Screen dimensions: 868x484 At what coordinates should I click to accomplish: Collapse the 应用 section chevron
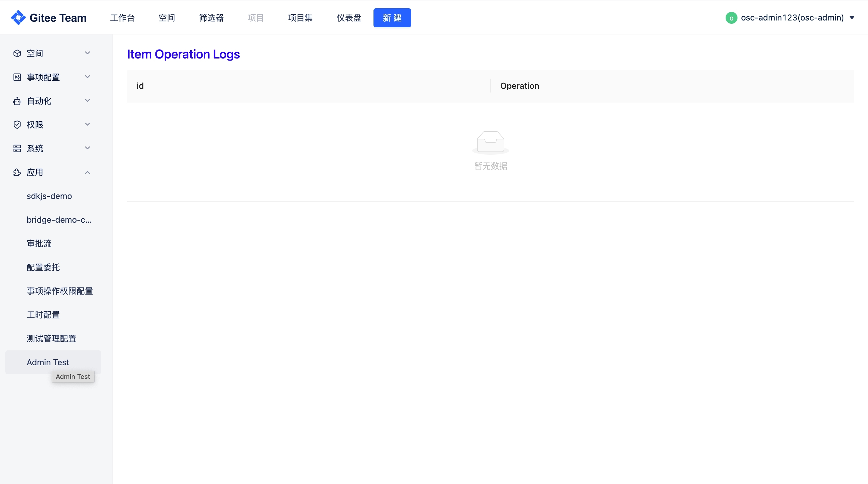tap(88, 172)
